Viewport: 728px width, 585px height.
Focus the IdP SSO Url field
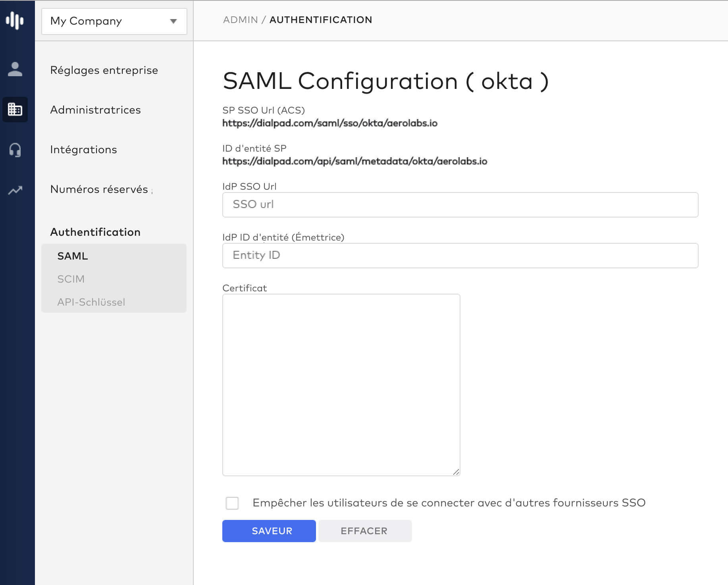click(x=460, y=205)
